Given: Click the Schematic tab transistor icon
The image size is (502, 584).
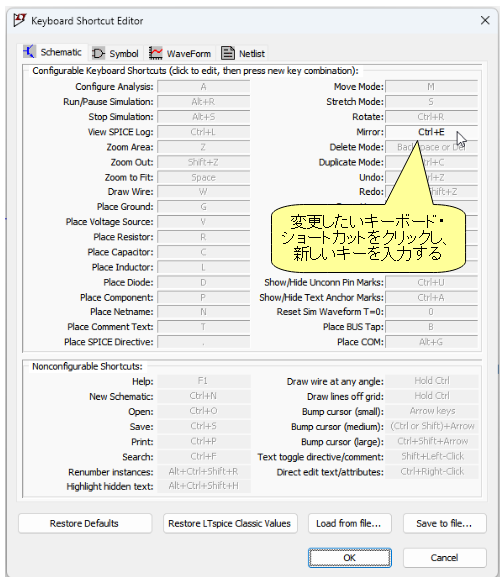Looking at the screenshot, I should pyautogui.click(x=29, y=52).
